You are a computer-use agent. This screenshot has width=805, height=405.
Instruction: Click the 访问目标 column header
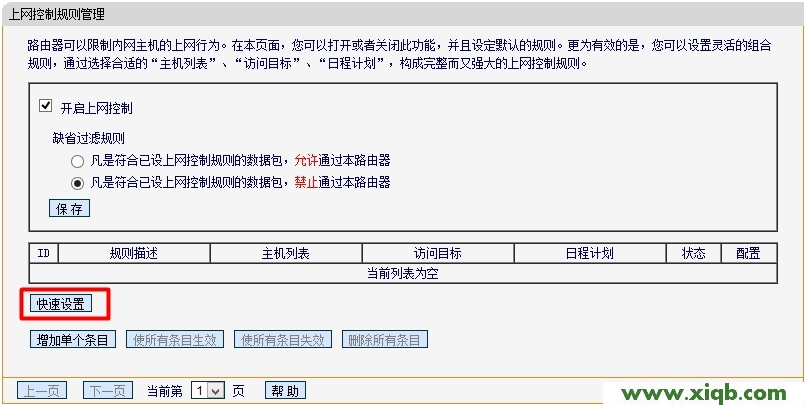click(x=437, y=254)
